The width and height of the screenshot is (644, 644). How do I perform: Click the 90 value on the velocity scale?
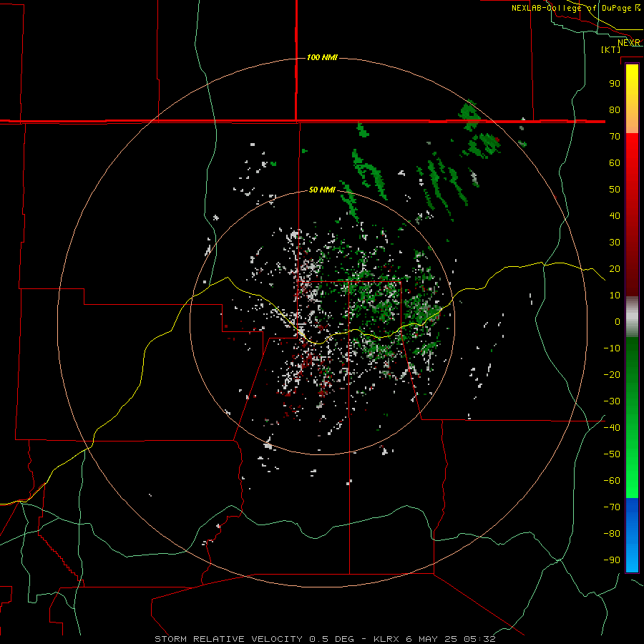pyautogui.click(x=615, y=84)
